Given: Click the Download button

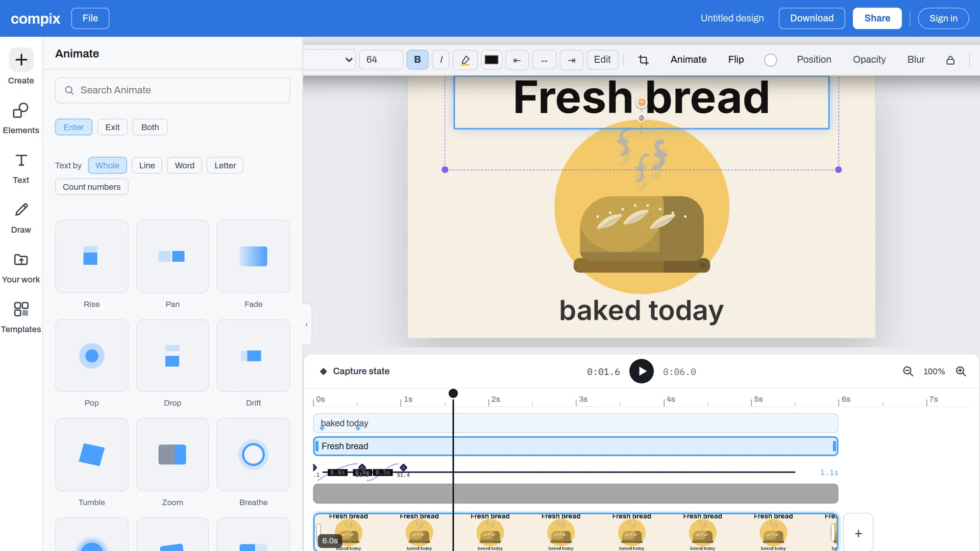Looking at the screenshot, I should click(x=812, y=18).
